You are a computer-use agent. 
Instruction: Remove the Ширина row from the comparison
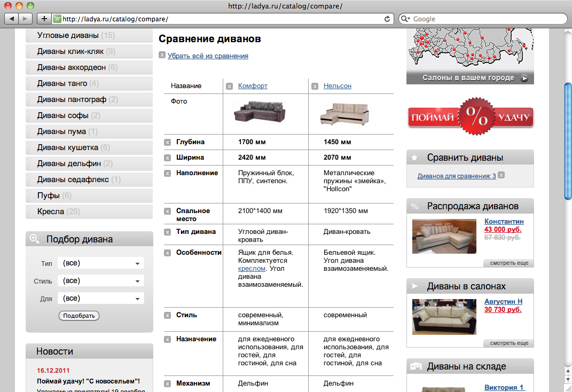[168, 158]
